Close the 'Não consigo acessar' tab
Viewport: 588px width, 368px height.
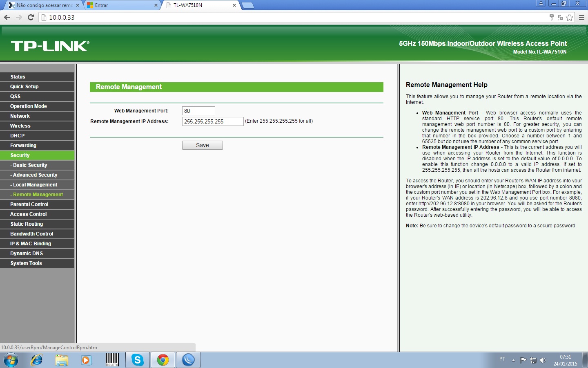78,5
